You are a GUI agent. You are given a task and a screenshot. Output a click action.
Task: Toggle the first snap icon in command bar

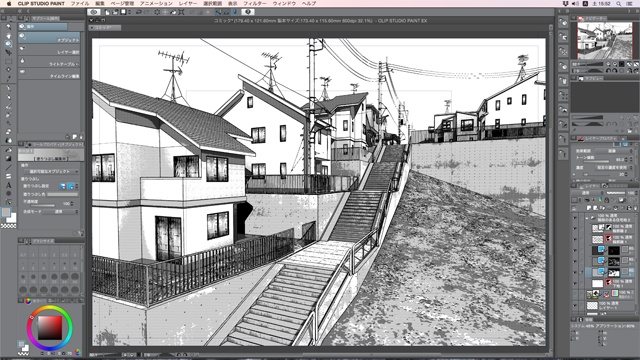[x=218, y=12]
